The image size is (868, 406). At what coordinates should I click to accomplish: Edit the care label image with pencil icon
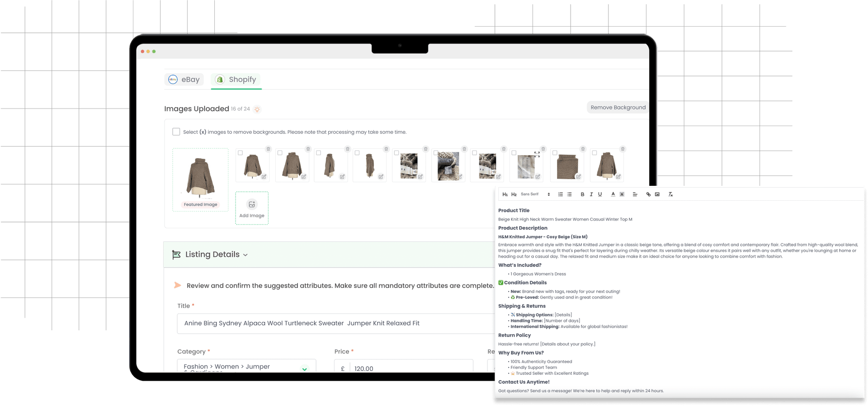click(x=538, y=177)
